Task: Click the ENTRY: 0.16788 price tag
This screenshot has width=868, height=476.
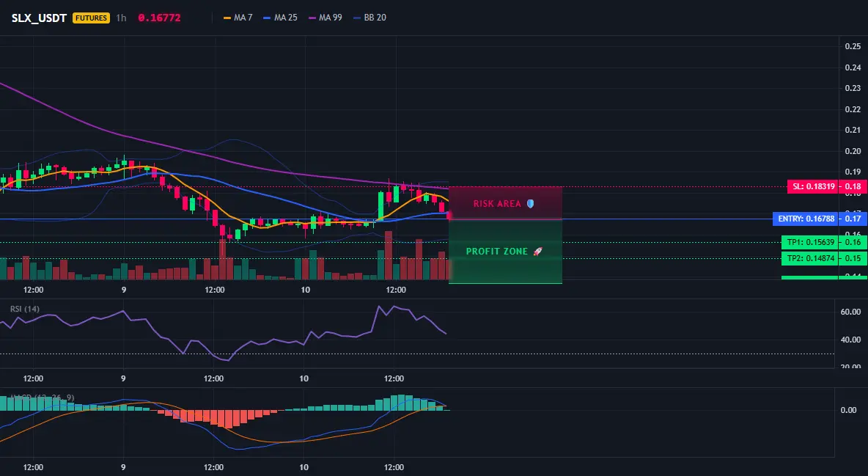Action: (x=806, y=219)
